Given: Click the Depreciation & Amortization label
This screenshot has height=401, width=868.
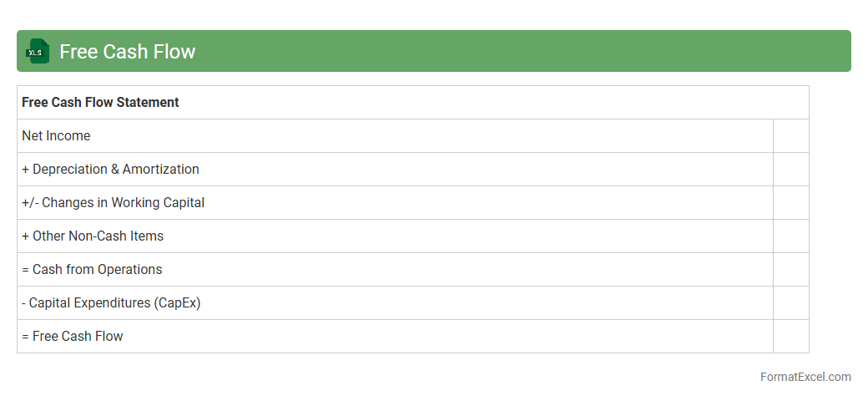Looking at the screenshot, I should 110,169.
